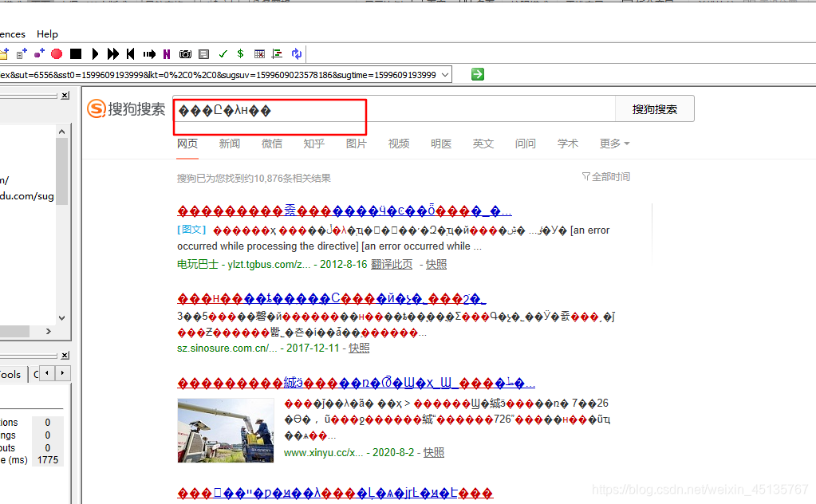Click the gray form icon beside camera
This screenshot has width=816, height=504.
coord(204,53)
